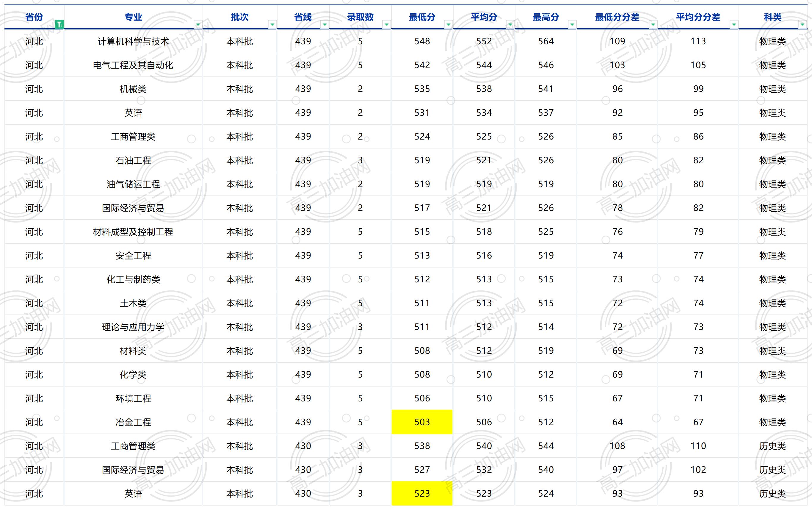Click the 平均分 value 516
The image size is (812, 510).
click(484, 255)
